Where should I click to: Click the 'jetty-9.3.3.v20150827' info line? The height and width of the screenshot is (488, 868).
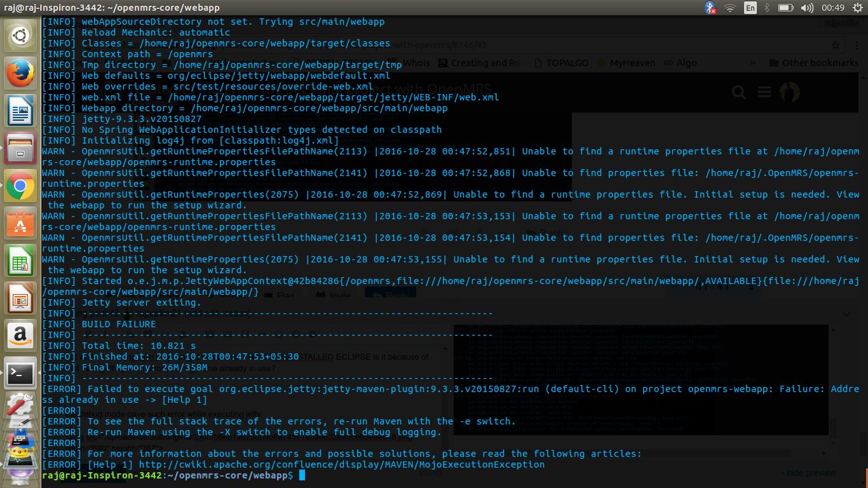[121, 119]
